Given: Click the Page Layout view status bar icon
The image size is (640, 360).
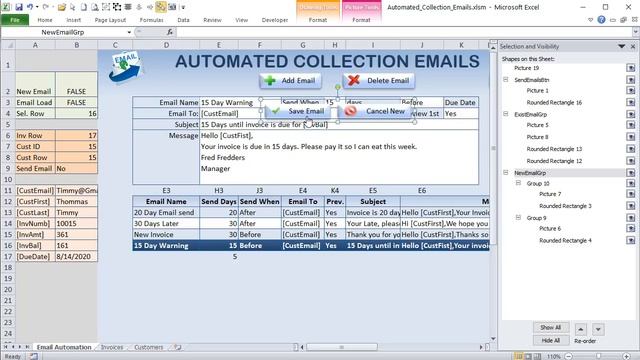Looking at the screenshot, I should (x=528, y=356).
